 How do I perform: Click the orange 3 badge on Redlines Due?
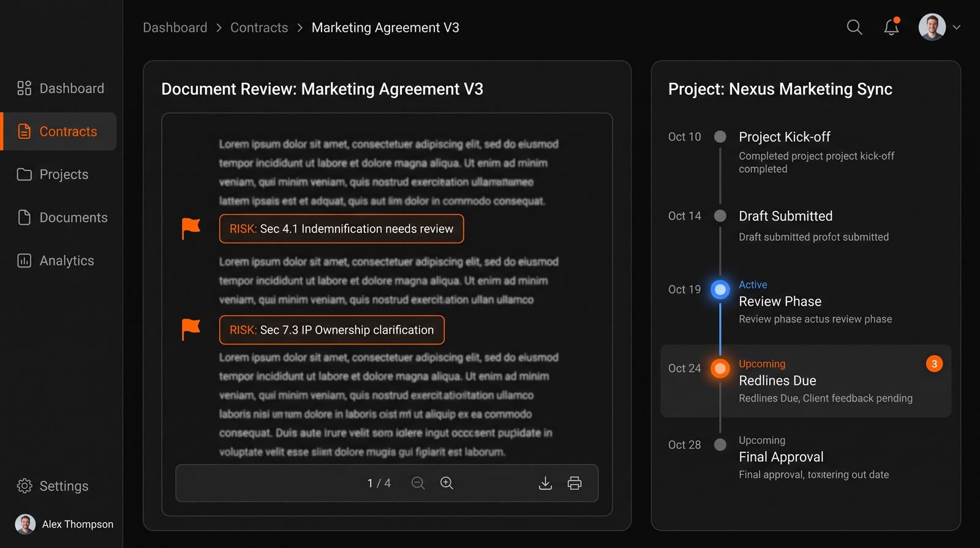pyautogui.click(x=934, y=364)
